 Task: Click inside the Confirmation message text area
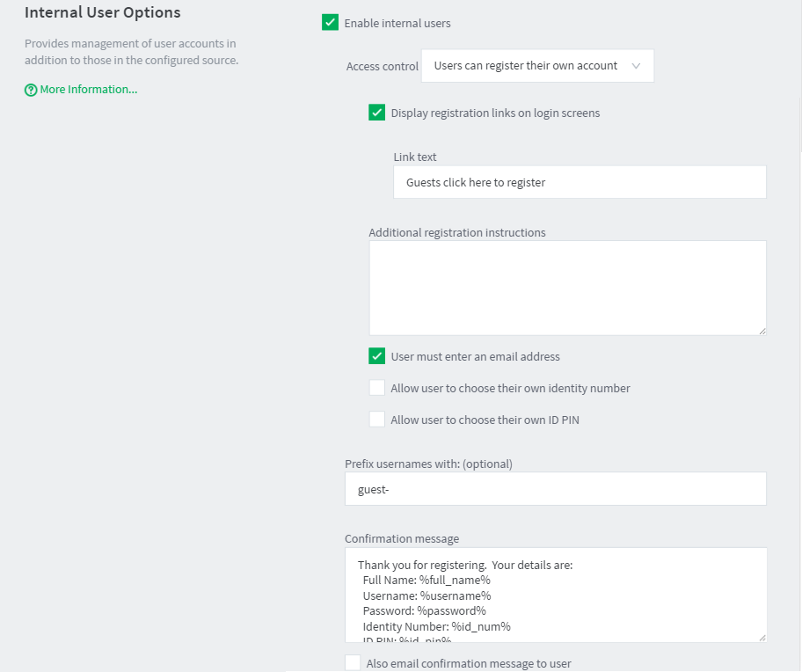tap(556, 595)
